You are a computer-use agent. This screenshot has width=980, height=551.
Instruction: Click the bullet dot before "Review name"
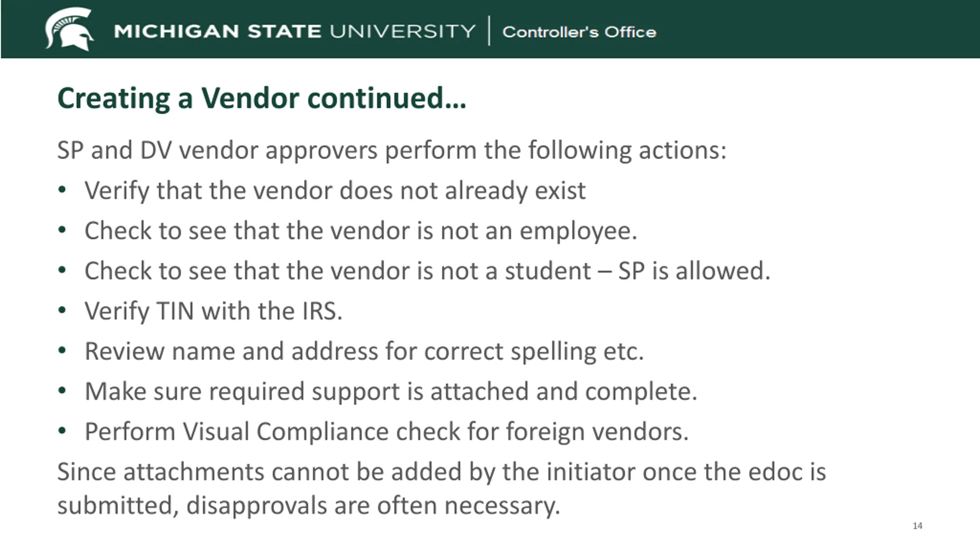tap(62, 350)
